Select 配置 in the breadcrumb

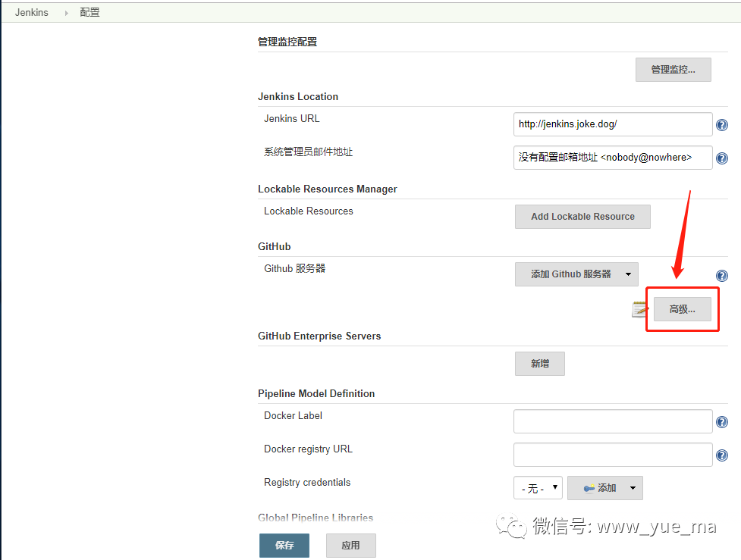click(89, 12)
